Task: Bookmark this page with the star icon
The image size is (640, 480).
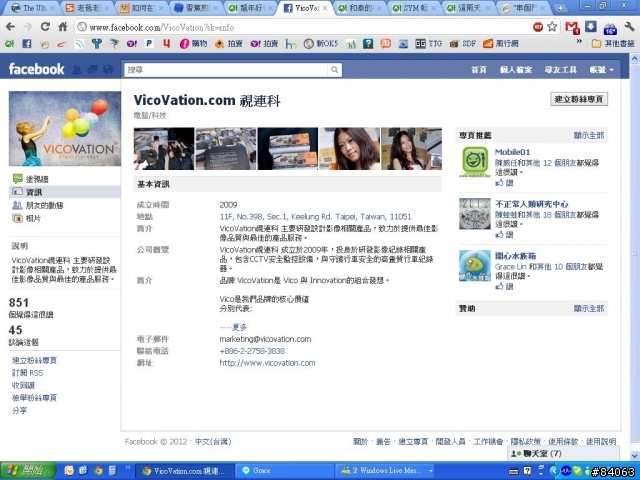Action: pyautogui.click(x=552, y=27)
